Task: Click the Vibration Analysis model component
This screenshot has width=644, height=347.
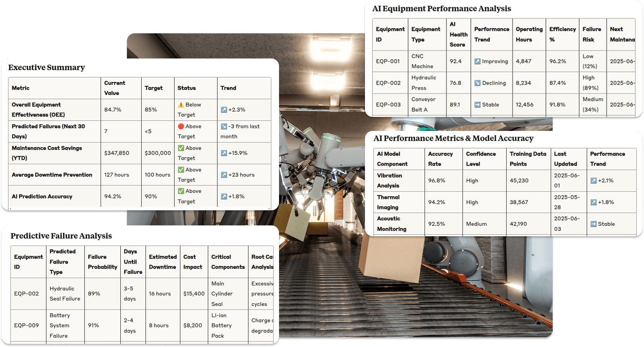Action: point(389,180)
